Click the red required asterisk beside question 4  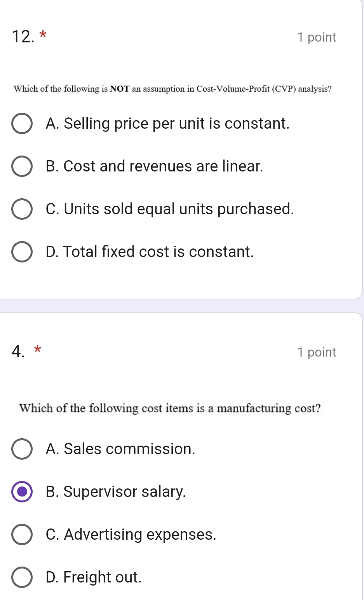[x=37, y=349]
